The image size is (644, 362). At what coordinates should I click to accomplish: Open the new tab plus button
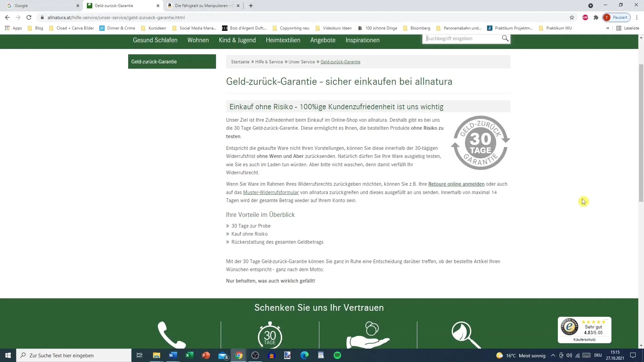point(251,6)
